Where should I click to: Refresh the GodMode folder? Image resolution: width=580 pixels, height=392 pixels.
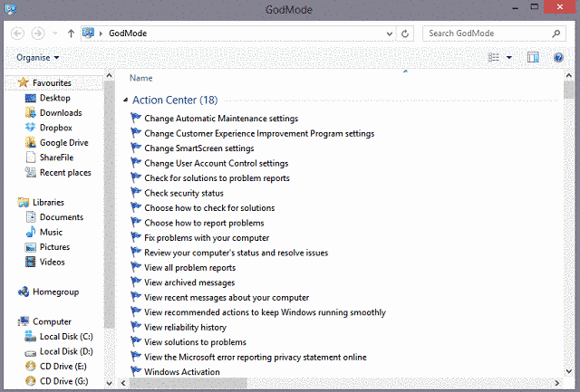point(405,33)
